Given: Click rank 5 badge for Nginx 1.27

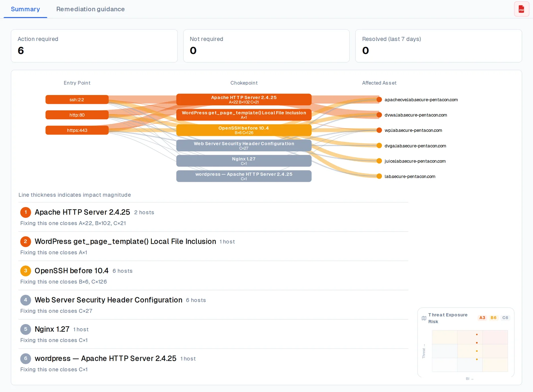Looking at the screenshot, I should coord(26,329).
